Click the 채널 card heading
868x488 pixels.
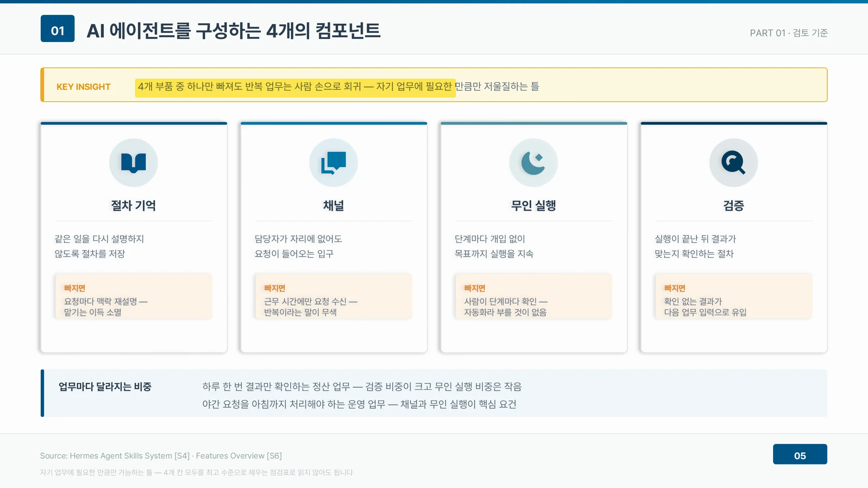pos(334,206)
